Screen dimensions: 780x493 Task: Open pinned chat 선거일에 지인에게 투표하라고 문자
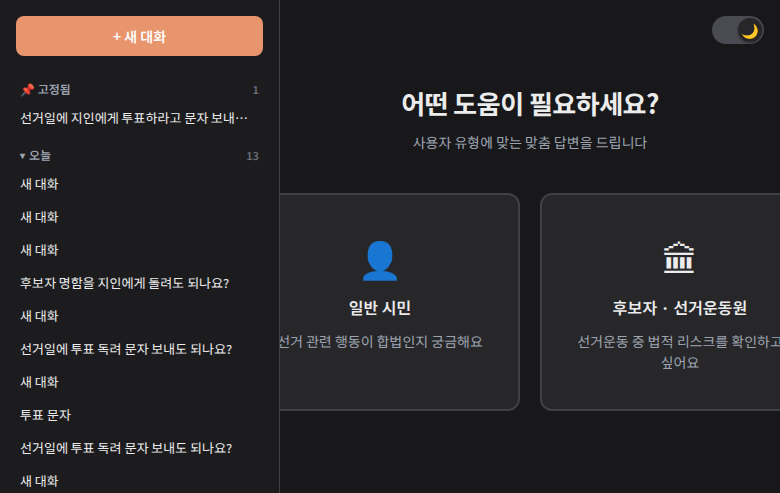pos(134,118)
